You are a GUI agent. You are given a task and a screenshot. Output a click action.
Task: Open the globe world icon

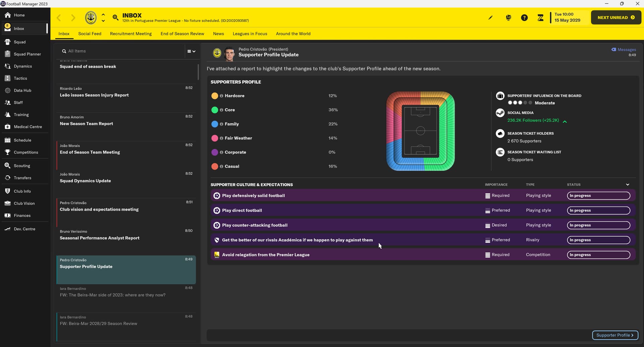508,17
